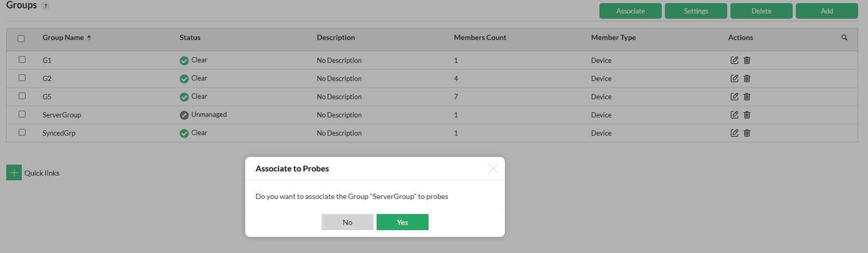Sort by Group Name column arrow
The height and width of the screenshot is (253, 868).
[89, 37]
